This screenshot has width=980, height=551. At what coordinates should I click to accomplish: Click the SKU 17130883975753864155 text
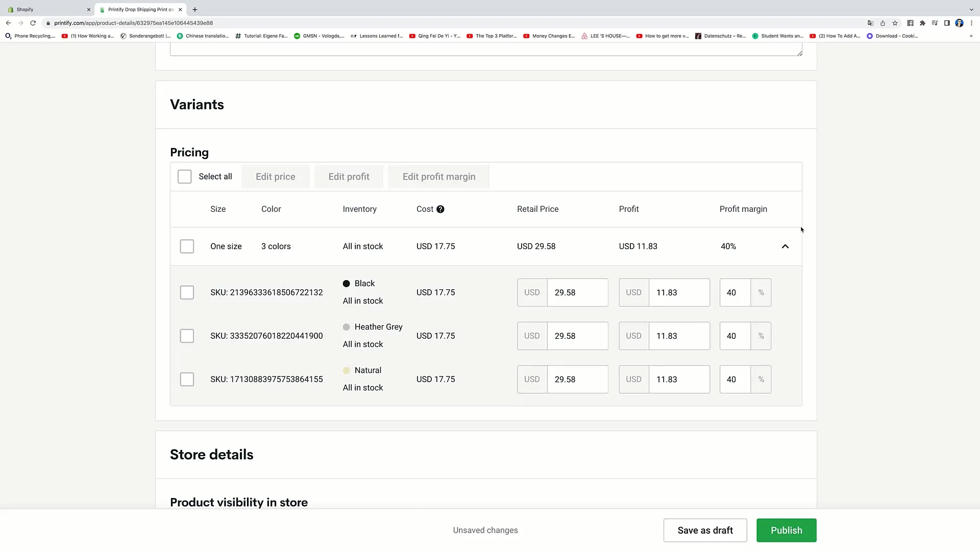[x=266, y=379]
